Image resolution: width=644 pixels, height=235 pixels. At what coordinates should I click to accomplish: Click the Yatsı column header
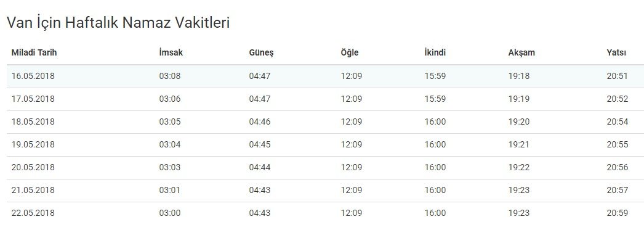pos(616,52)
